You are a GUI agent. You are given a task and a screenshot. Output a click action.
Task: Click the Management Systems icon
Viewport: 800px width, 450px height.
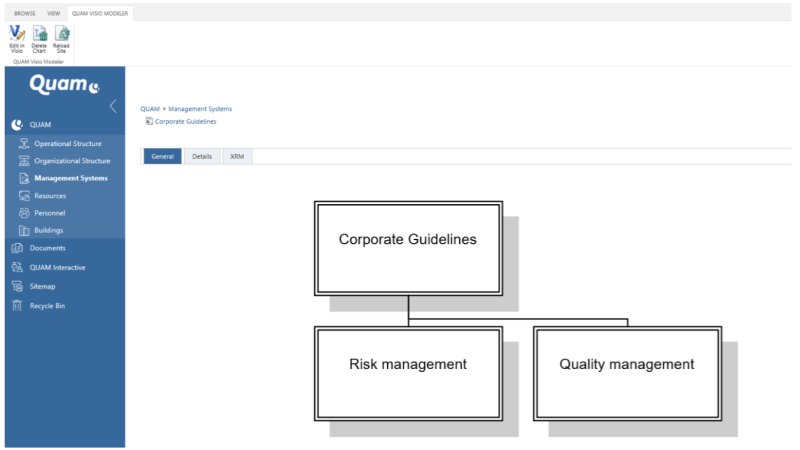click(24, 178)
